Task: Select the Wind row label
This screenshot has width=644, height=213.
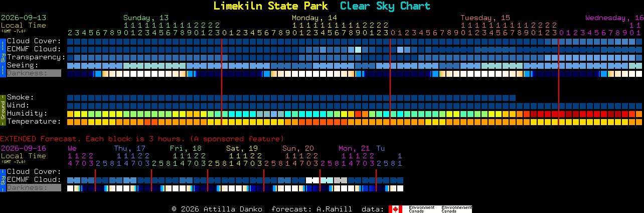Action: [x=18, y=105]
